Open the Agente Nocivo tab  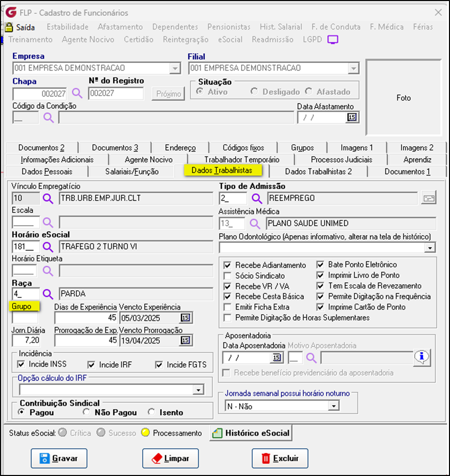[149, 160]
